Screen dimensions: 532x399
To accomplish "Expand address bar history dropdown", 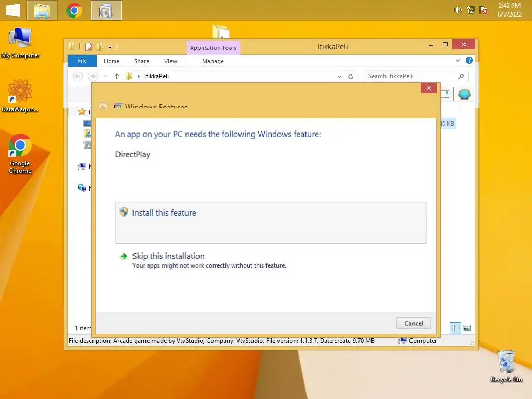I will 339,77.
